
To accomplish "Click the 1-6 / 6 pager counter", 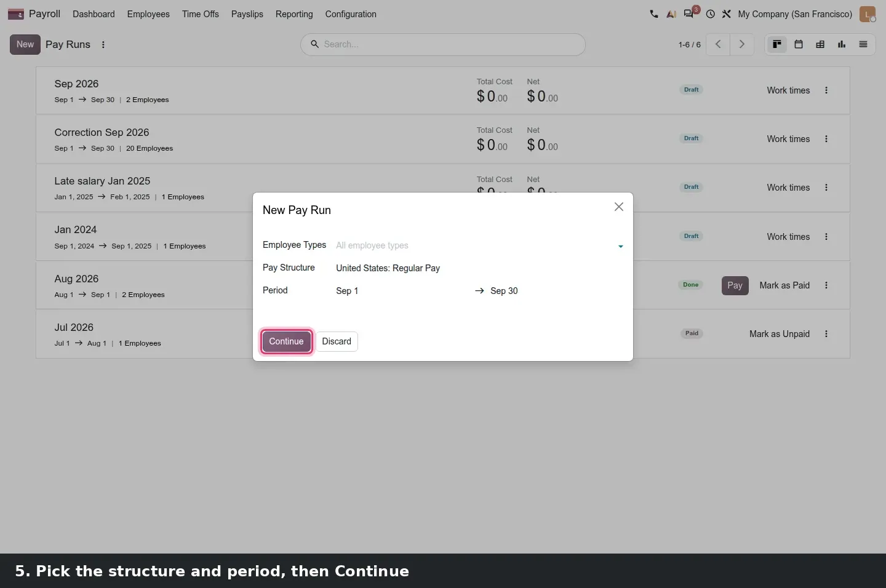I will (x=689, y=44).
